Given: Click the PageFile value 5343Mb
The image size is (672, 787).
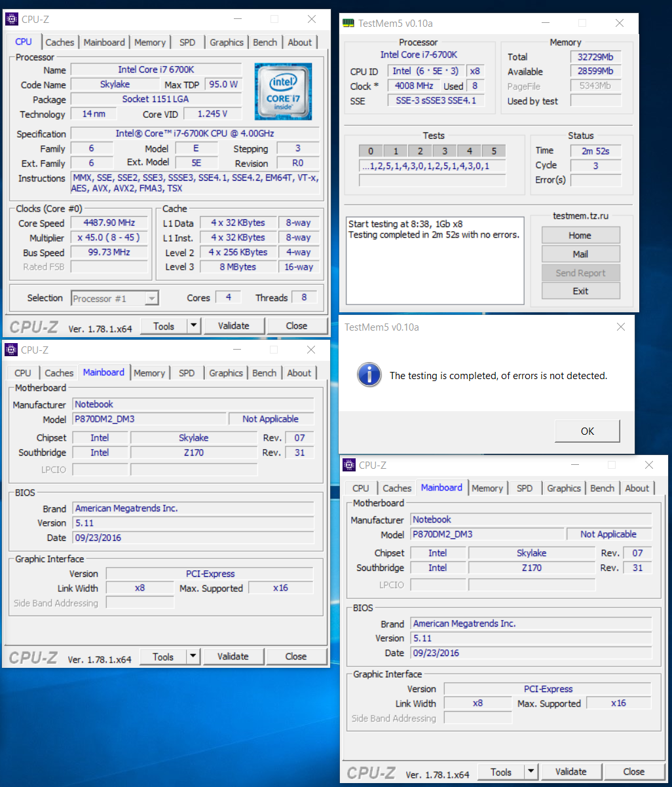Looking at the screenshot, I should (x=595, y=86).
